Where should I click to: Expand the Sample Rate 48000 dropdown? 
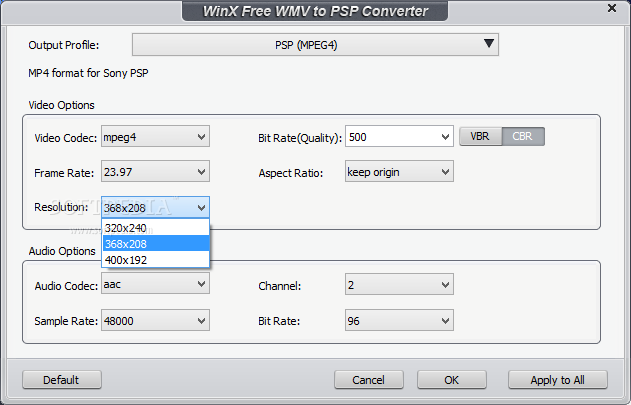[x=155, y=320]
